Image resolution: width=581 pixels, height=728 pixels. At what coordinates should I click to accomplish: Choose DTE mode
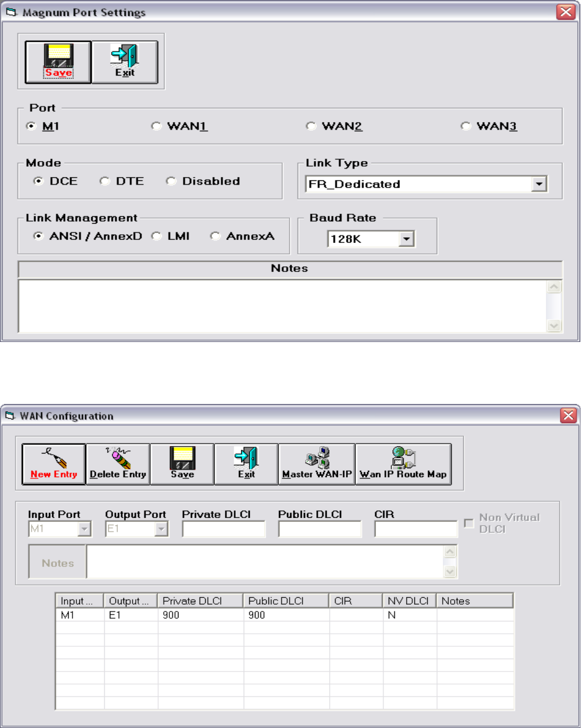pos(105,181)
